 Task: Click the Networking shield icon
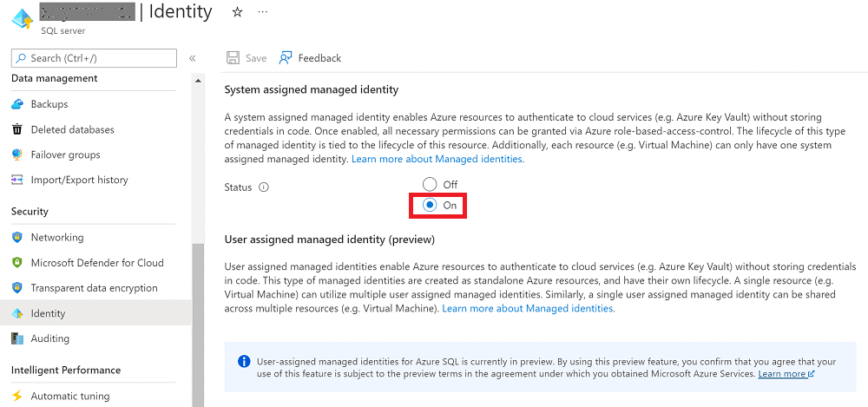(x=16, y=237)
